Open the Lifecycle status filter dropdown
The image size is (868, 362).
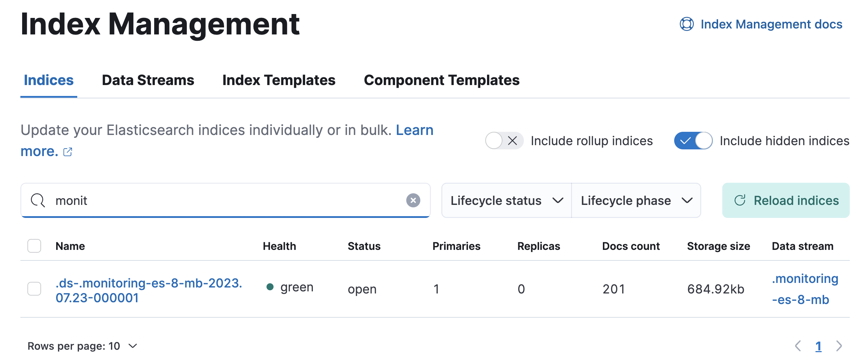click(x=506, y=200)
